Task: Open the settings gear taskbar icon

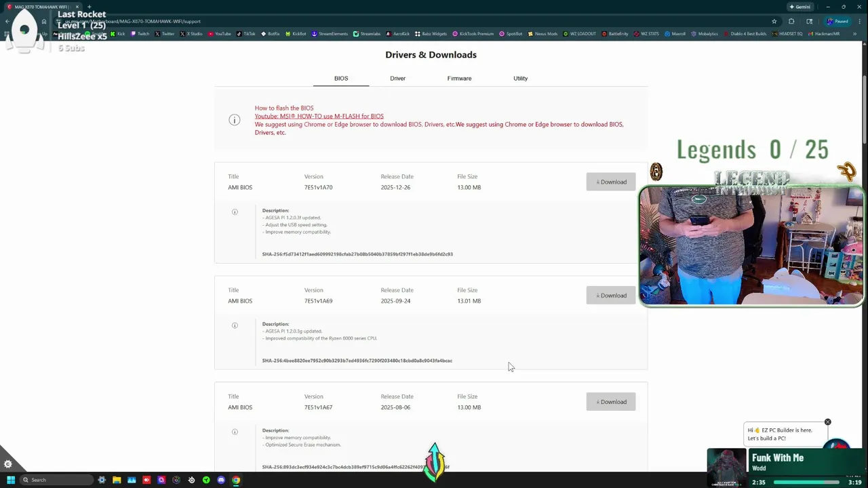Action: coord(102,480)
